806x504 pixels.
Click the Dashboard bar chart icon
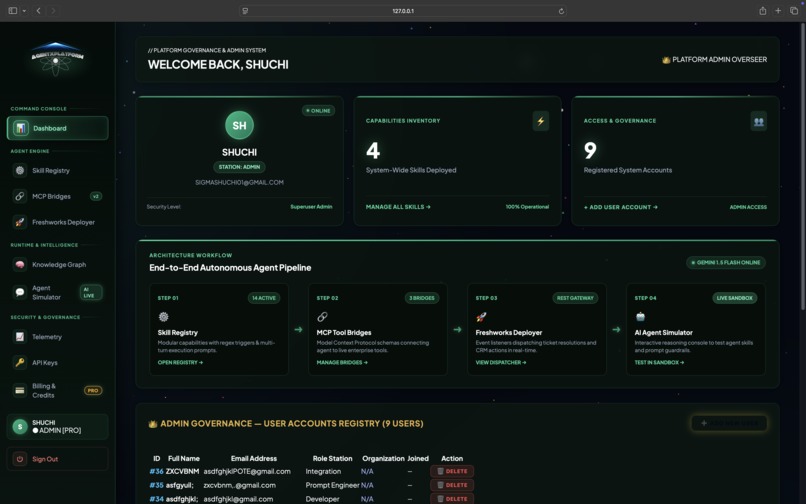point(21,128)
